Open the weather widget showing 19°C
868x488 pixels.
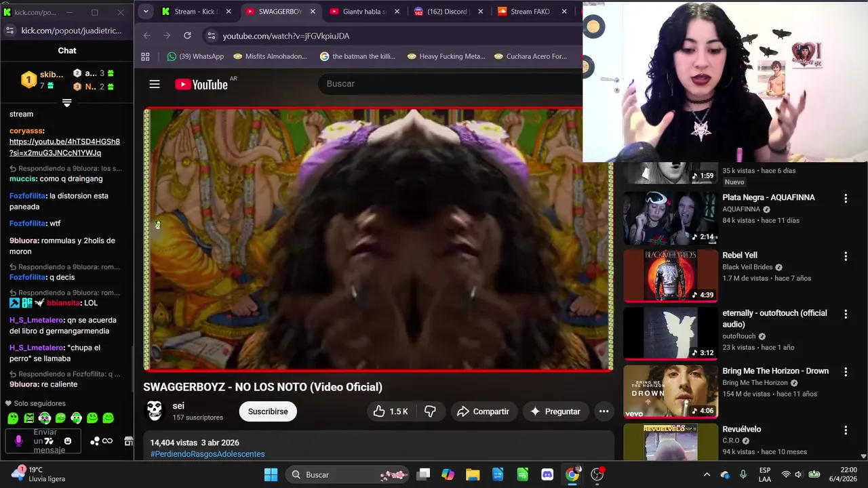click(38, 474)
